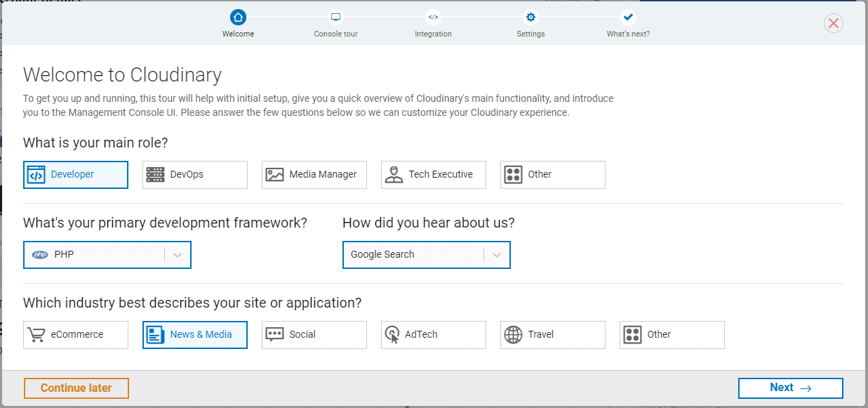
Task: Pick News & Media industry option
Action: pyautogui.click(x=195, y=335)
